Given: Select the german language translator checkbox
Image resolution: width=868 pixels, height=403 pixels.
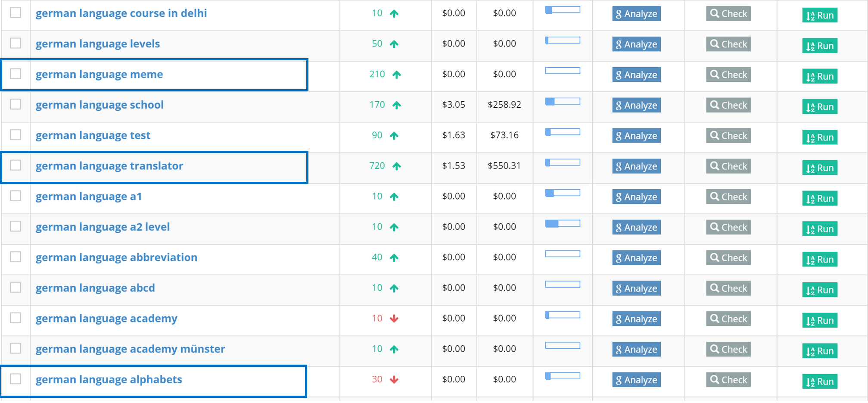Looking at the screenshot, I should [x=16, y=166].
